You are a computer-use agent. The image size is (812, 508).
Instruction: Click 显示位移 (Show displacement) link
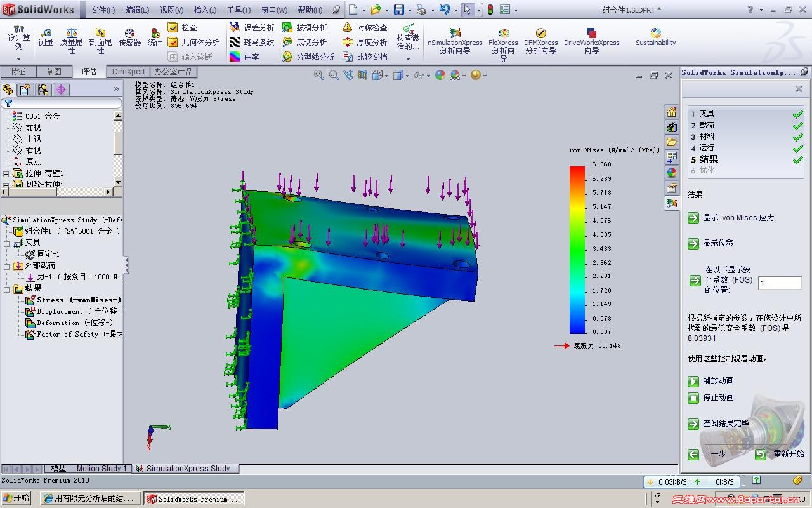(x=712, y=243)
